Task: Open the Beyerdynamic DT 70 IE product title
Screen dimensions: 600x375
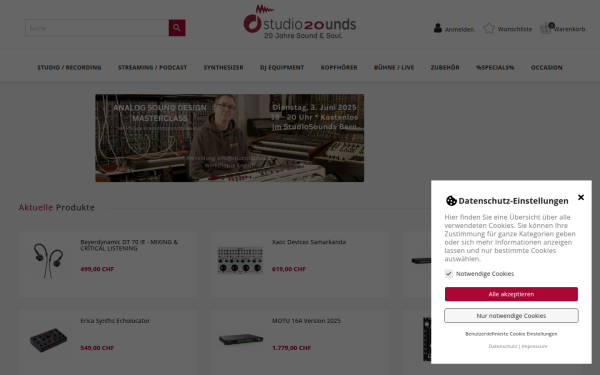Action: [129, 245]
